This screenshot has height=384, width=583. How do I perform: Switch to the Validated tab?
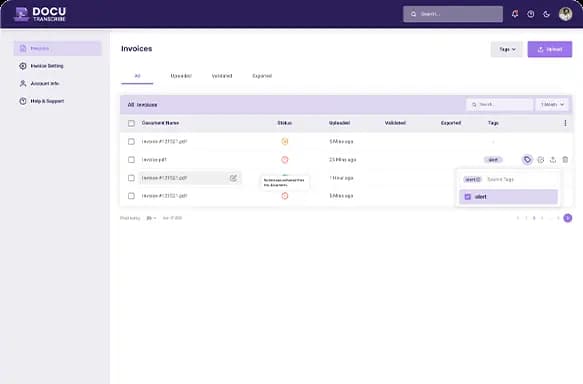pyautogui.click(x=222, y=76)
